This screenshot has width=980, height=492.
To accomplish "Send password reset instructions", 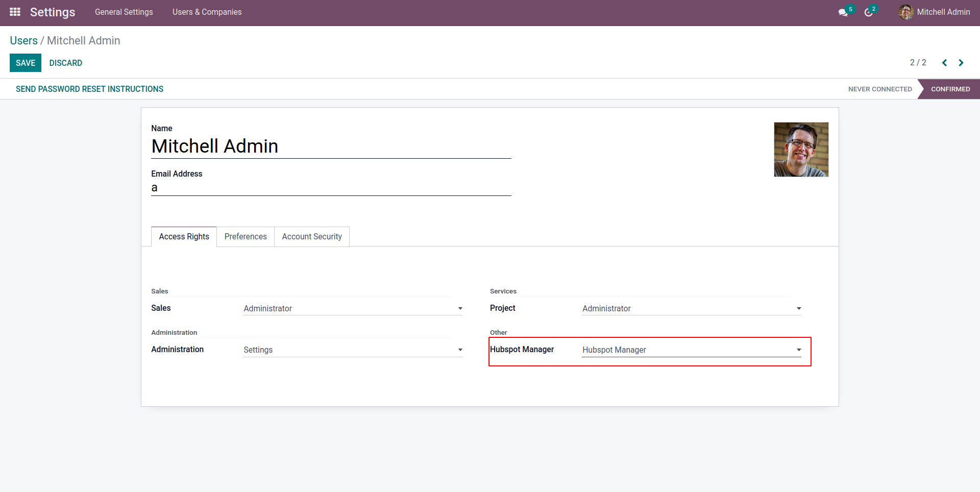I will pyautogui.click(x=89, y=89).
